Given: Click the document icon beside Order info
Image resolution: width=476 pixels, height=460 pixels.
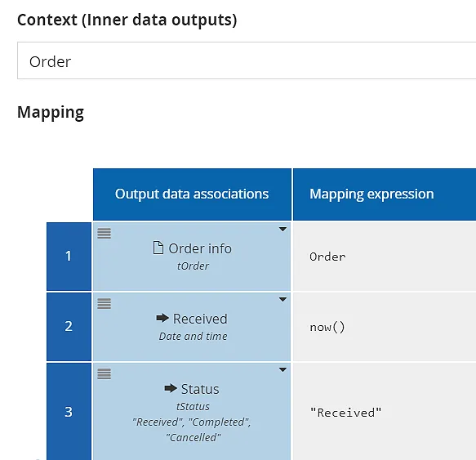Looking at the screenshot, I should [158, 248].
